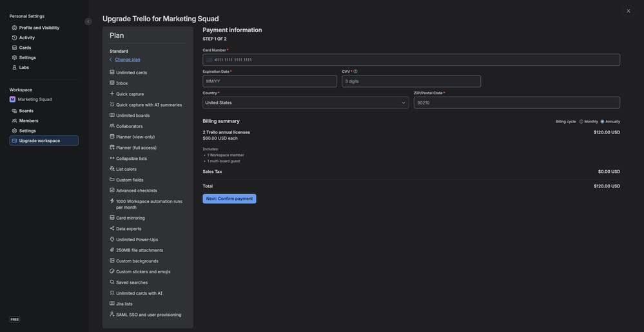Click the Jira lists feature text
Screen dimensions: 644x332
[124, 304]
